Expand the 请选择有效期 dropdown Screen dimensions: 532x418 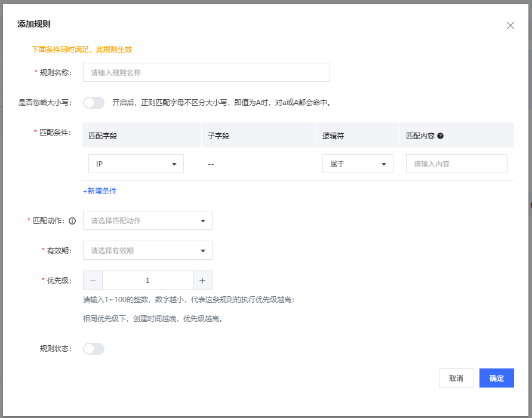[x=147, y=251]
